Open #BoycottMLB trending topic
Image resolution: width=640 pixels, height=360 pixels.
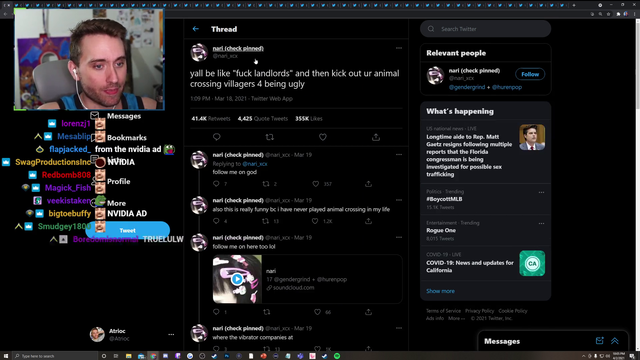point(444,199)
